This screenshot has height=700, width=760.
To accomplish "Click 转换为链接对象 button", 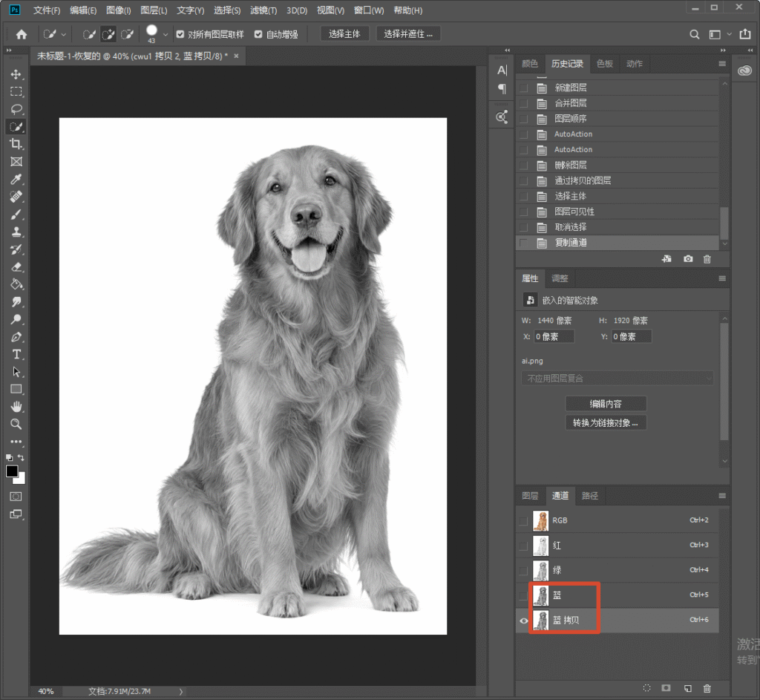I will click(x=606, y=422).
